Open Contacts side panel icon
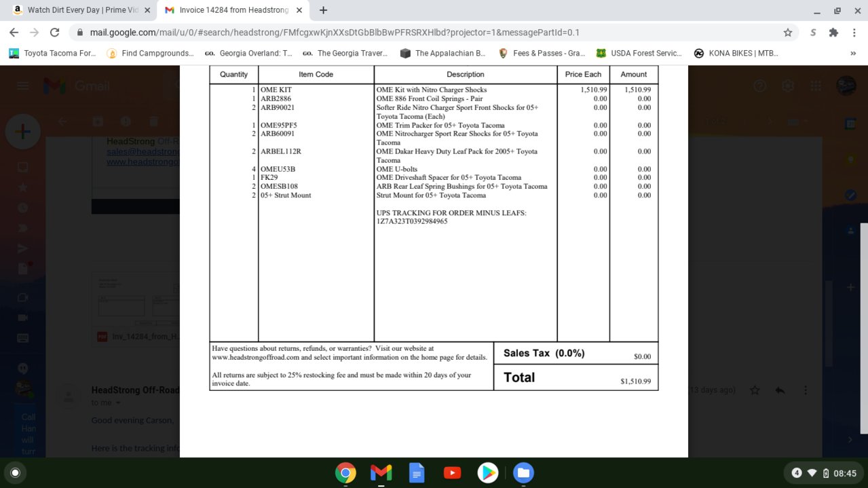This screenshot has width=868, height=488. pyautogui.click(x=851, y=231)
